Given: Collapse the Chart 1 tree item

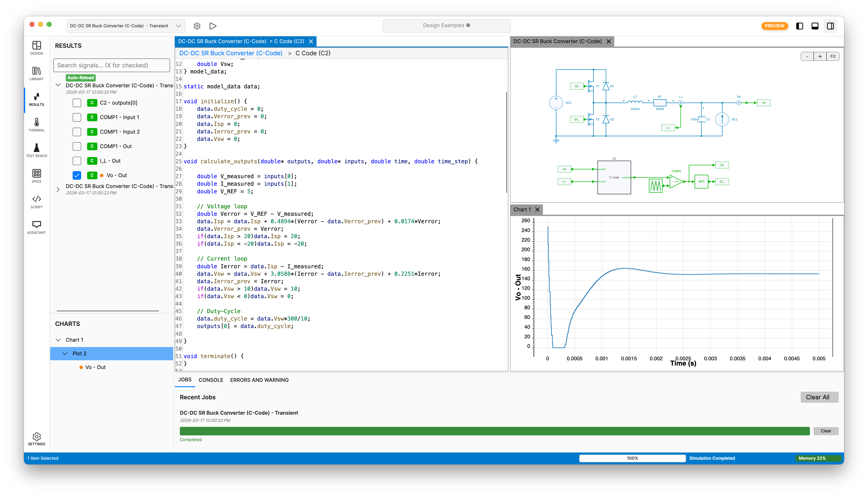Looking at the screenshot, I should [59, 339].
